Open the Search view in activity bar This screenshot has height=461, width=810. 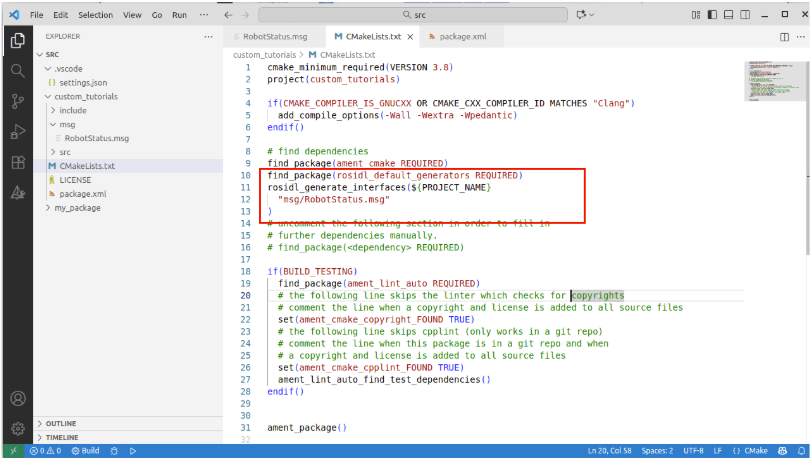point(17,71)
